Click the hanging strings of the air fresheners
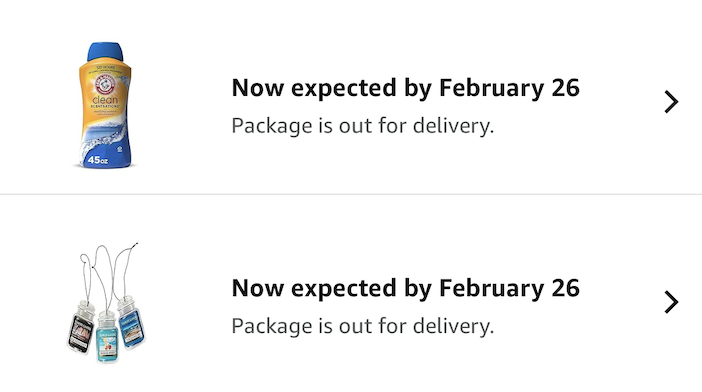The width and height of the screenshot is (702, 392). 107,273
